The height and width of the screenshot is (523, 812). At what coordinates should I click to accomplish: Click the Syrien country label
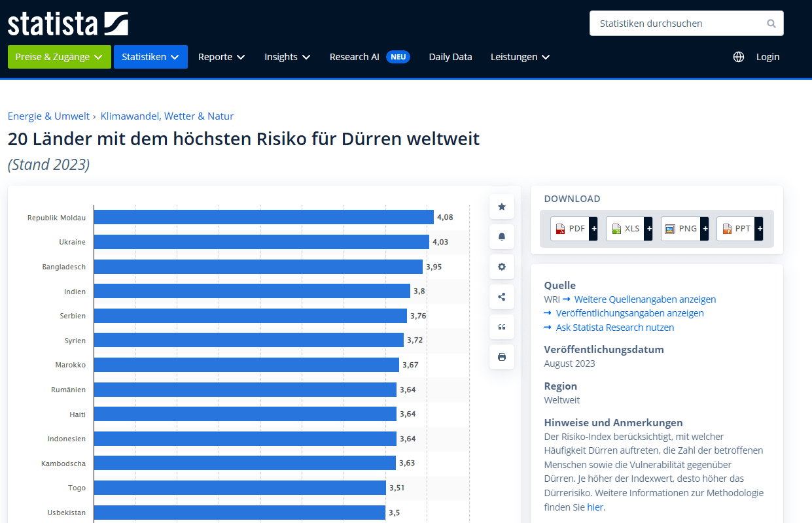(75, 341)
